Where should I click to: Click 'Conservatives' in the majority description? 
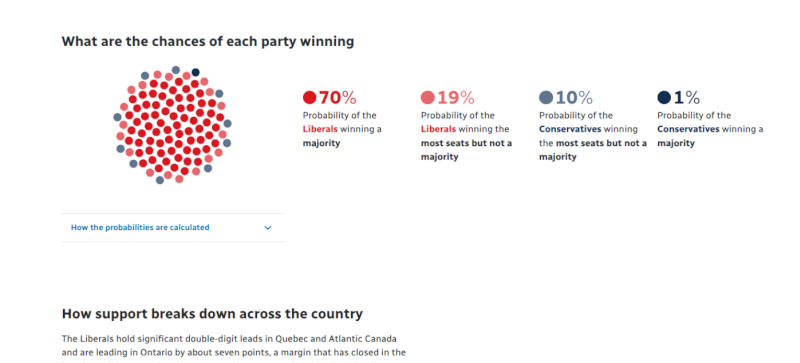pos(688,129)
